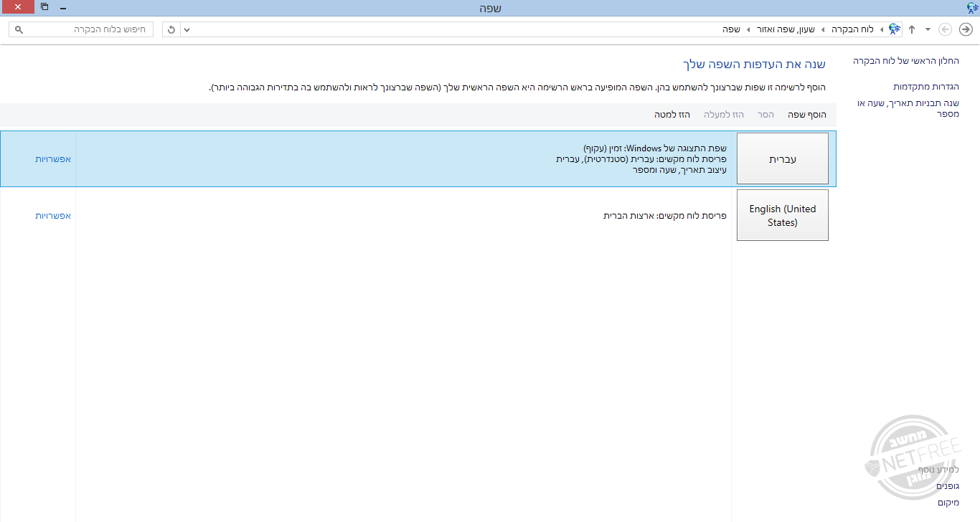Focus the 'חיפוש בלוח הבקרה' search field
This screenshot has height=522, width=980.
tap(81, 29)
